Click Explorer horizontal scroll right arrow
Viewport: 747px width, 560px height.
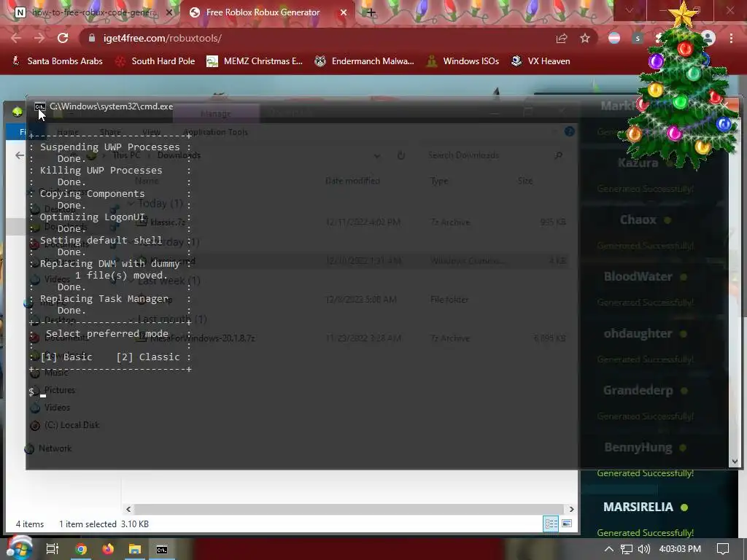point(572,509)
